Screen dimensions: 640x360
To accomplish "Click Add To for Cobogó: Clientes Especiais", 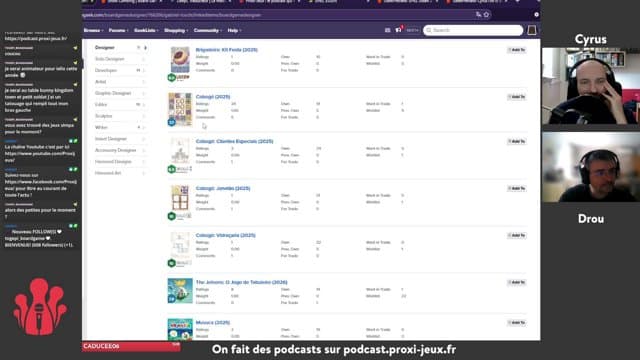I will 517,141.
